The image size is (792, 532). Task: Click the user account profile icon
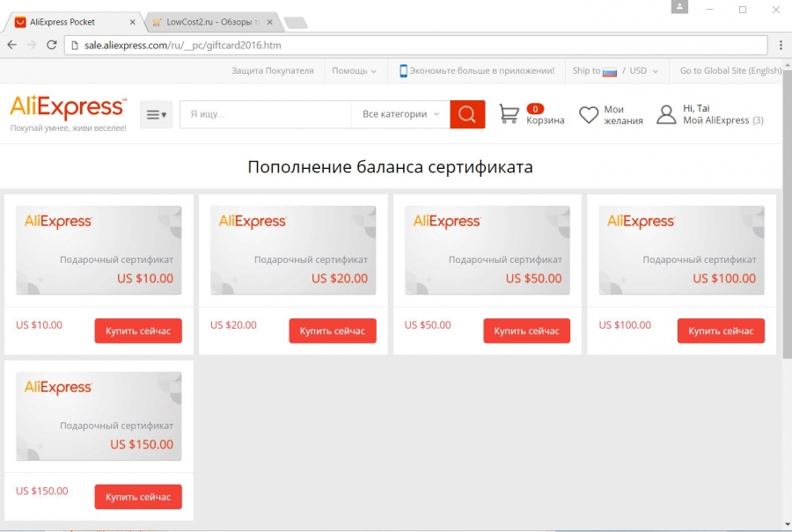(x=666, y=114)
